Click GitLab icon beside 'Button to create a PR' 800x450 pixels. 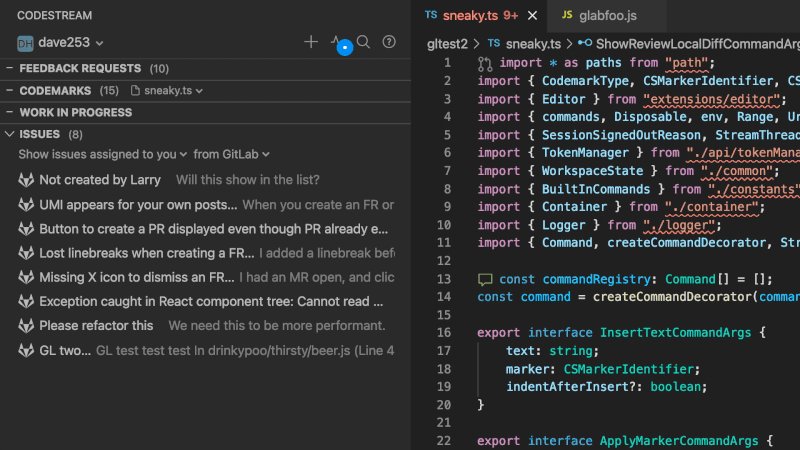[x=26, y=229]
